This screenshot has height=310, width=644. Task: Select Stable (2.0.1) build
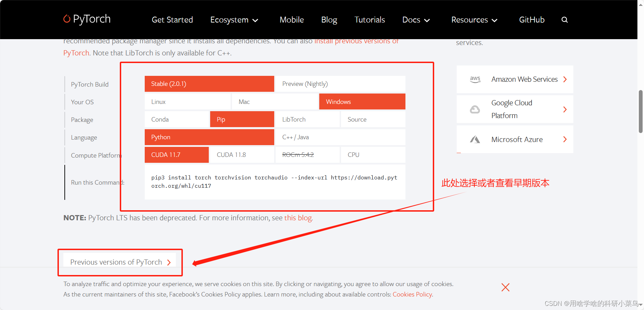(209, 84)
